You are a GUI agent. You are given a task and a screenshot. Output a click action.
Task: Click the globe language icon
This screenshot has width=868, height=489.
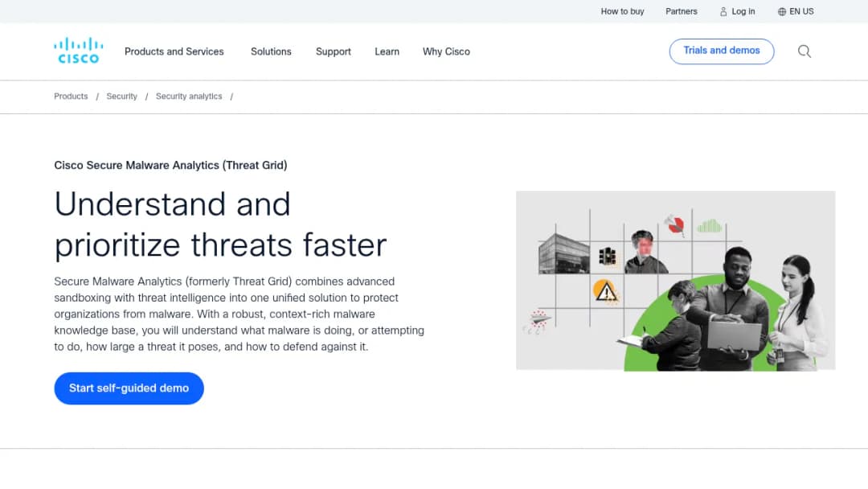tap(782, 11)
